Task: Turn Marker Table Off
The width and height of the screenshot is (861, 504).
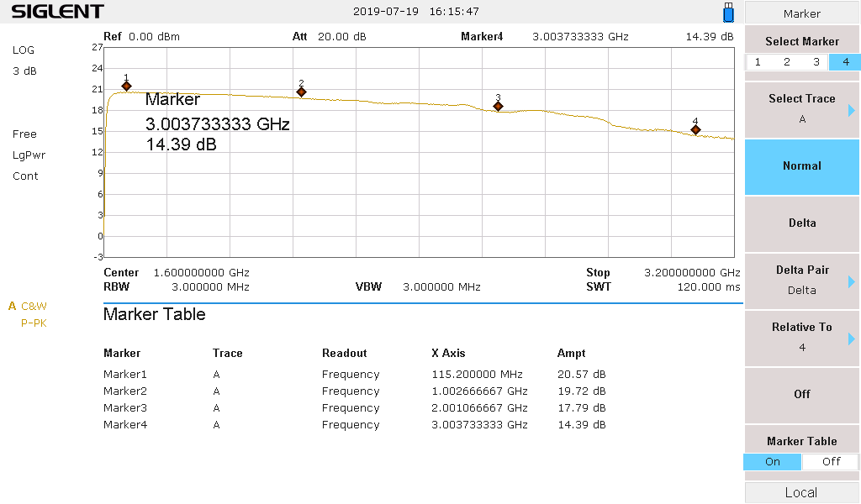Action: (x=831, y=462)
